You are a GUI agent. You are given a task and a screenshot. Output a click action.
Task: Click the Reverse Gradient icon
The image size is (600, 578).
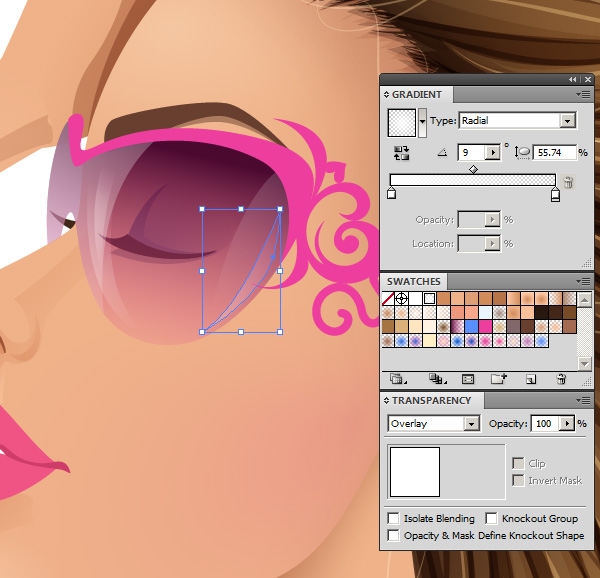(x=402, y=153)
